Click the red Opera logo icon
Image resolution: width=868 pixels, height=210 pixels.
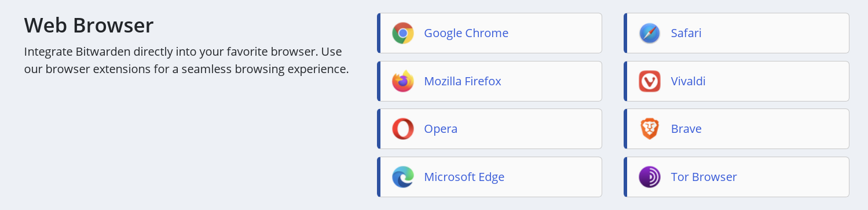(403, 129)
